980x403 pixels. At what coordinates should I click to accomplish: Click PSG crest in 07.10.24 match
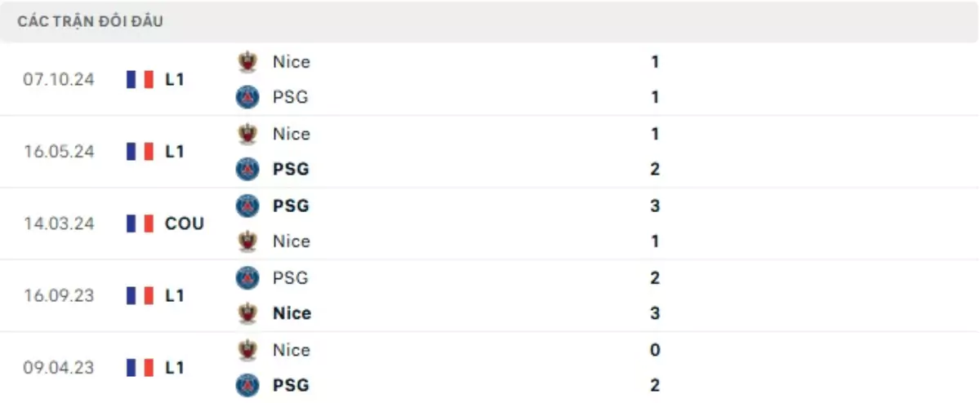(246, 97)
